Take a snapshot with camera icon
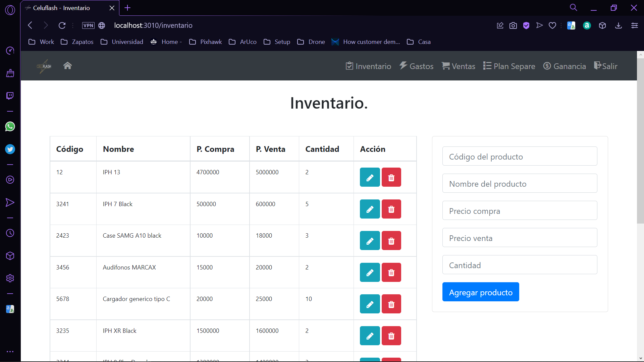The image size is (644, 362). (513, 25)
